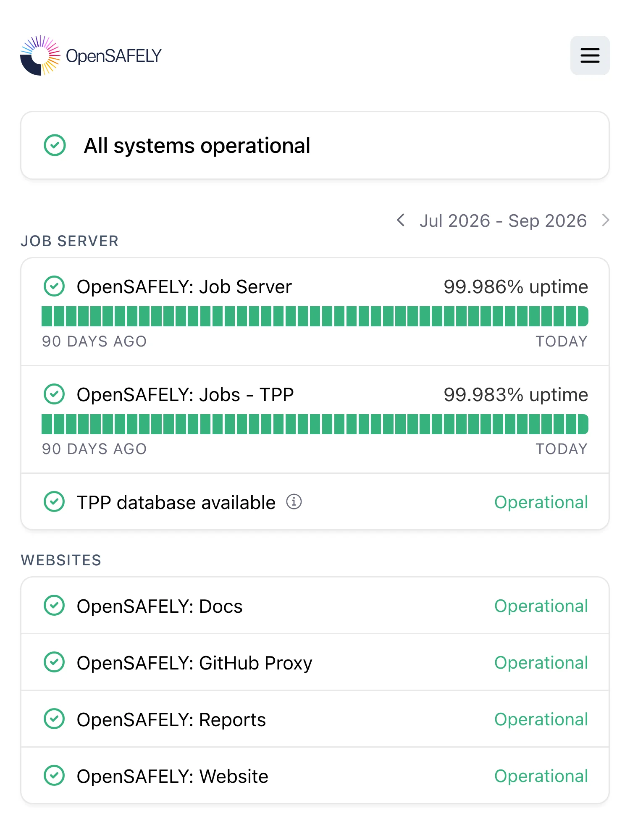Viewport: 630px width, 840px height.
Task: Click Operational status for OpenSAFELY: Website
Action: 541,776
